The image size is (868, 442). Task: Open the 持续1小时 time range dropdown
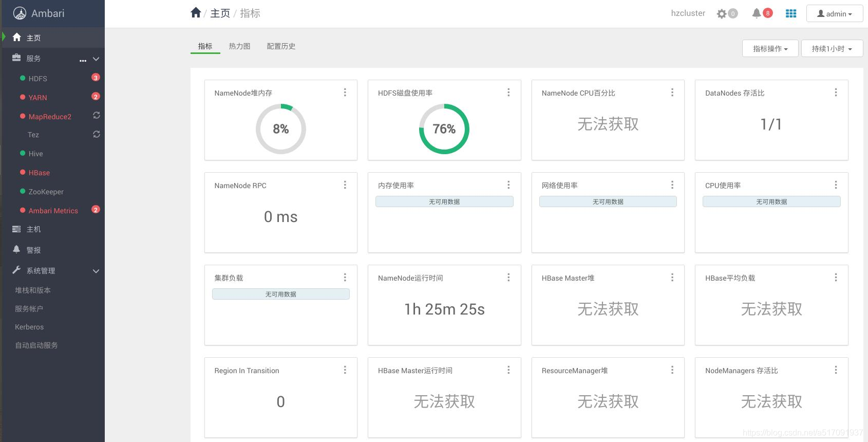pos(832,48)
